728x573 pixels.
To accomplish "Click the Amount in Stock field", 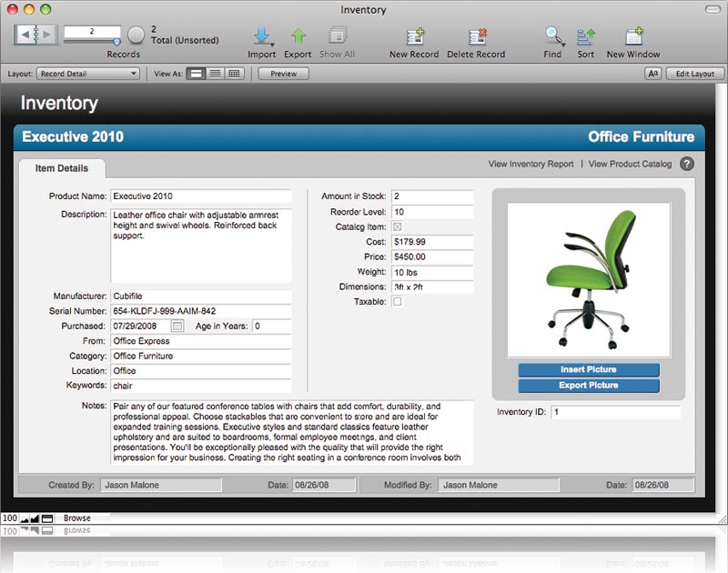I will pos(432,196).
